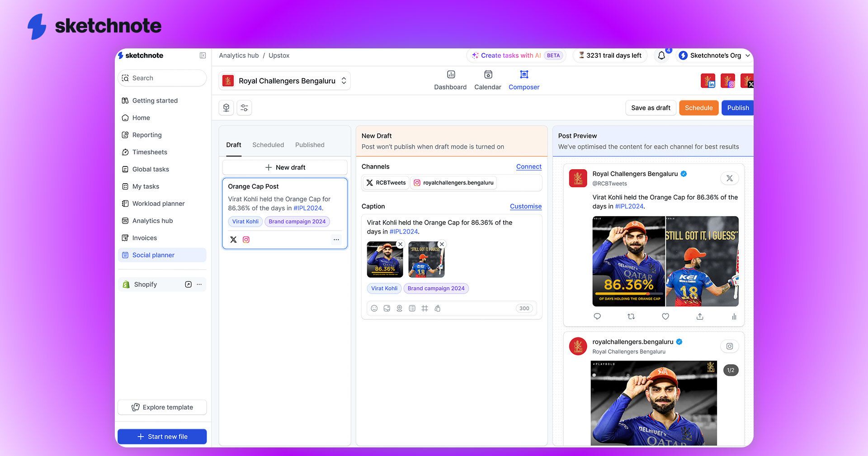Click the template list icon in caption toolbar
Image resolution: width=868 pixels, height=456 pixels.
point(412,309)
